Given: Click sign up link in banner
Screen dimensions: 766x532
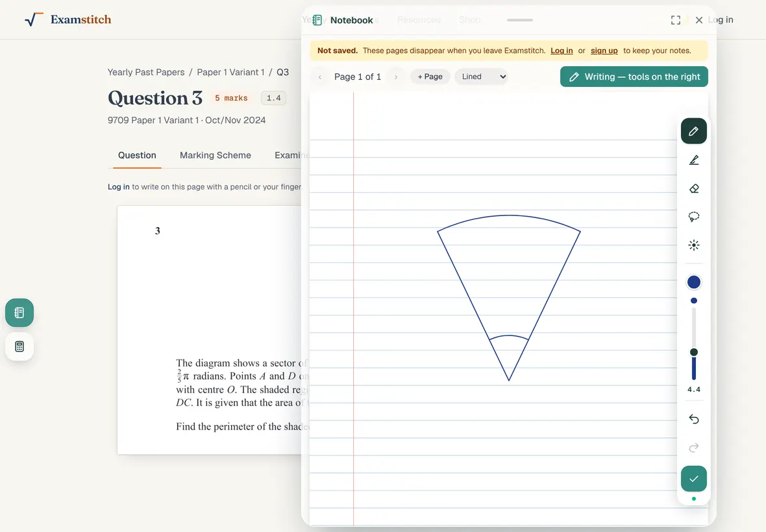Looking at the screenshot, I should 604,51.
